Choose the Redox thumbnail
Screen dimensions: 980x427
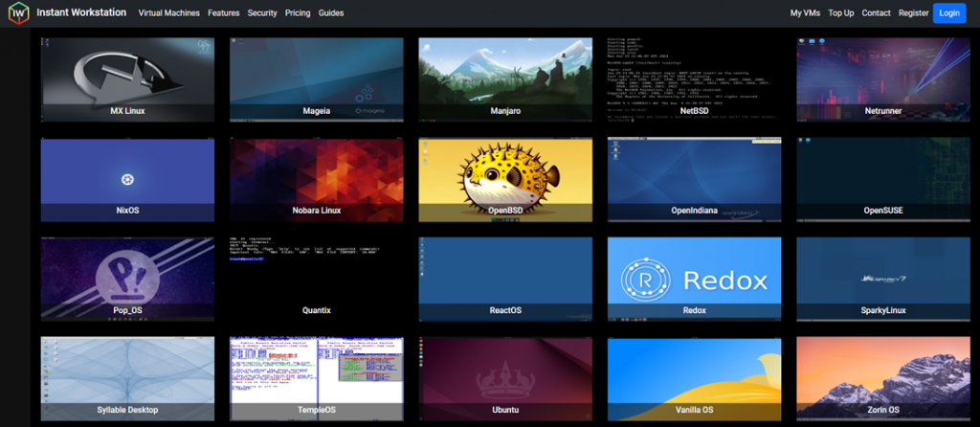point(695,280)
